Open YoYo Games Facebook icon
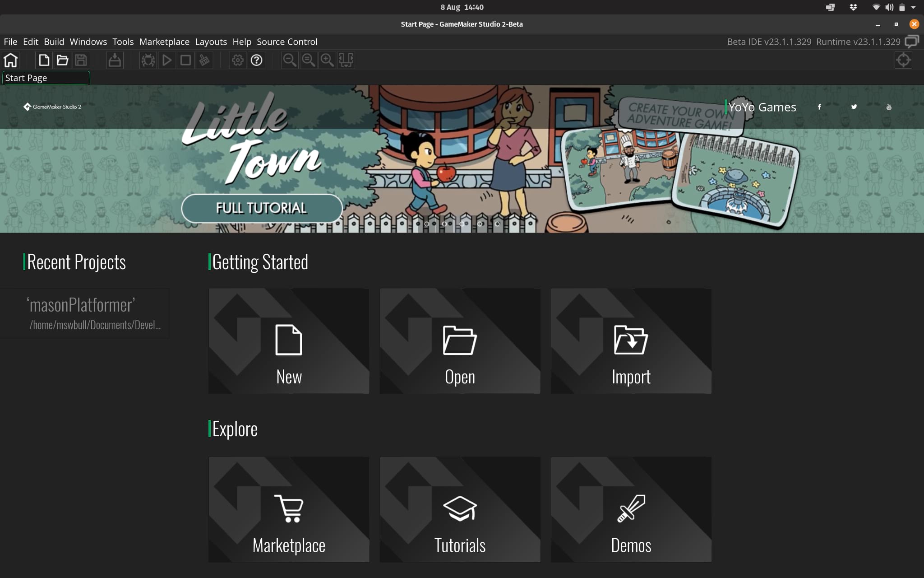Image resolution: width=924 pixels, height=578 pixels. 819,107
